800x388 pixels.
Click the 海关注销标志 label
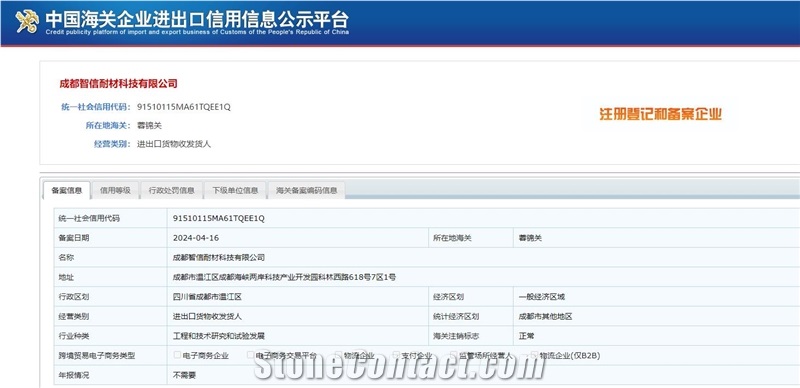(456, 336)
